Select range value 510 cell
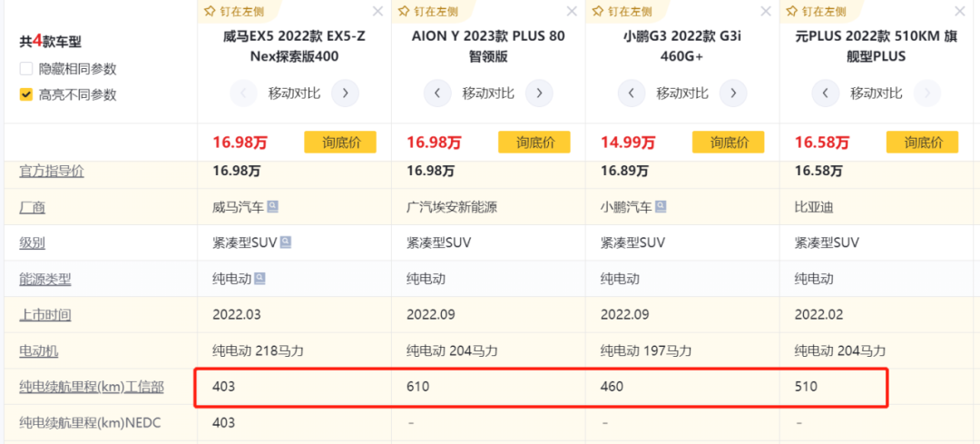This screenshot has height=444, width=980. 806,387
